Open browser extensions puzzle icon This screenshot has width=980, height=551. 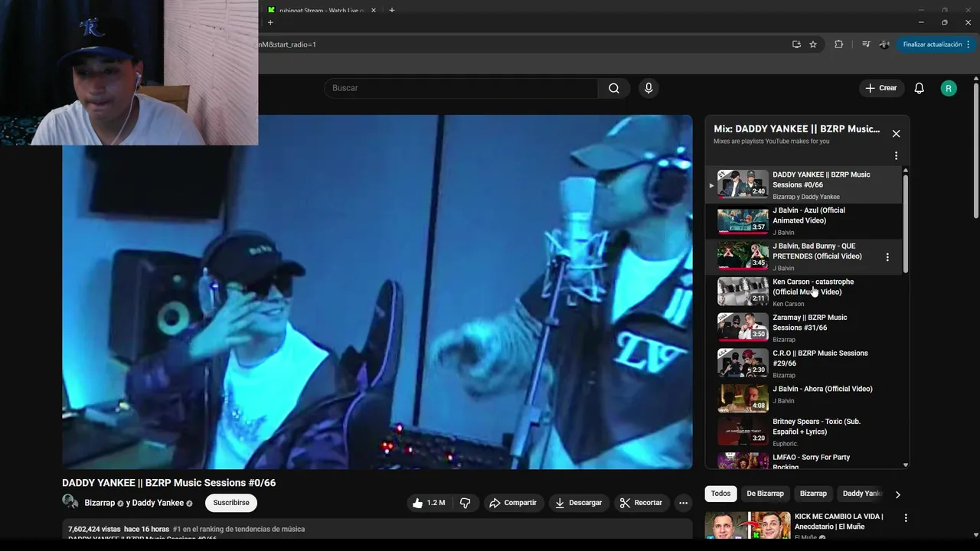pos(838,44)
